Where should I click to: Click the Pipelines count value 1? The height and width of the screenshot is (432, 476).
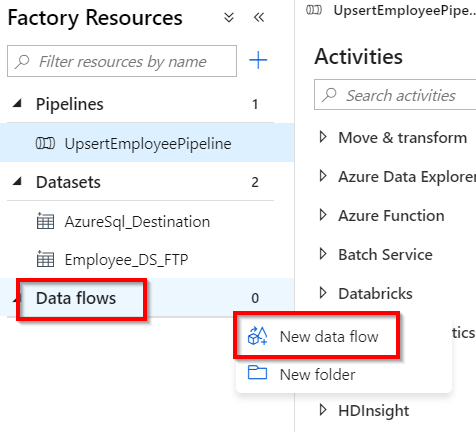pos(255,104)
